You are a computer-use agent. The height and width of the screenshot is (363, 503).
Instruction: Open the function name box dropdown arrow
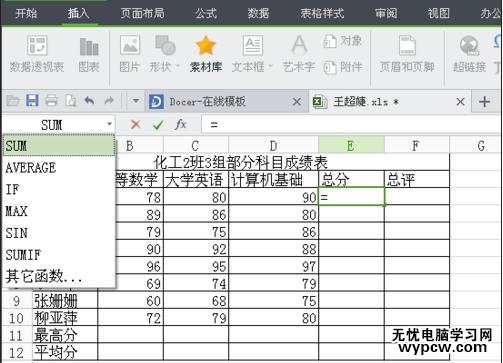[x=109, y=124]
